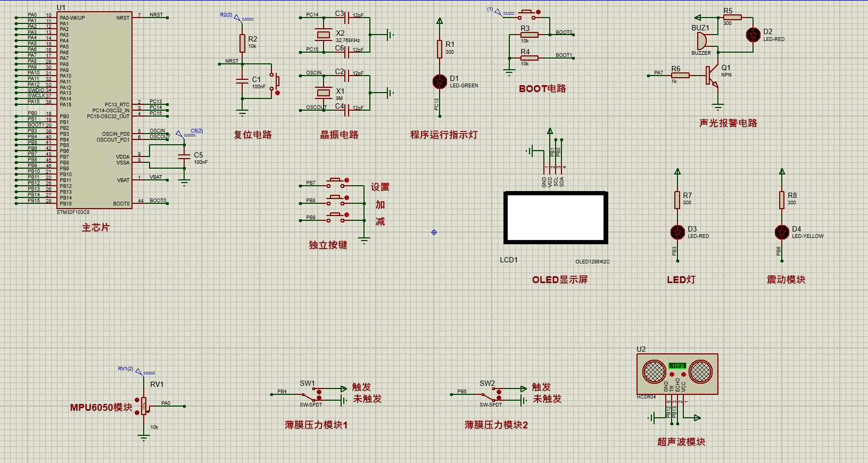
Task: Select resistor R2 in the reset circuit
Action: coord(242,43)
